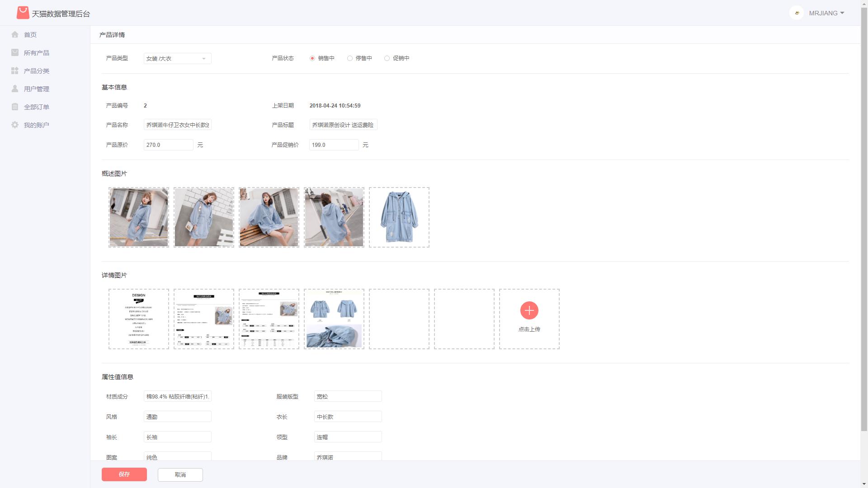The width and height of the screenshot is (868, 488).
Task: Open 我的账户 settings gear icon
Action: click(x=15, y=125)
